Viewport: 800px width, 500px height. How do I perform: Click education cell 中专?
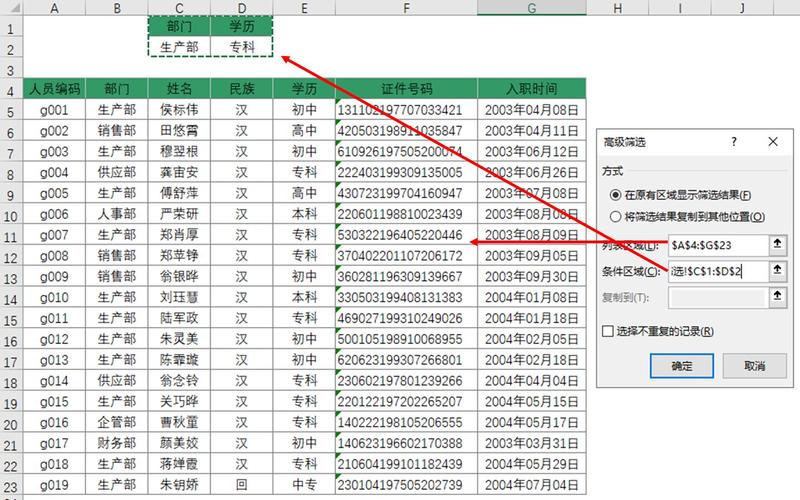(x=304, y=485)
